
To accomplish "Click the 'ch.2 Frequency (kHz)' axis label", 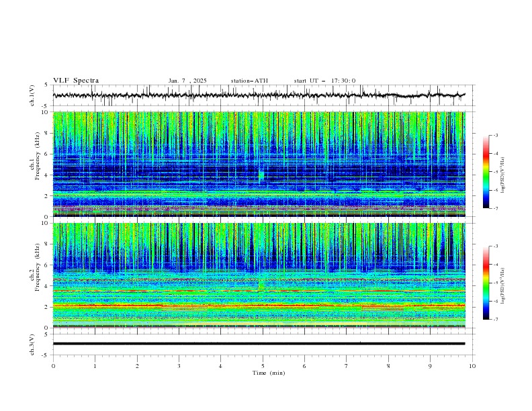I will (34, 267).
